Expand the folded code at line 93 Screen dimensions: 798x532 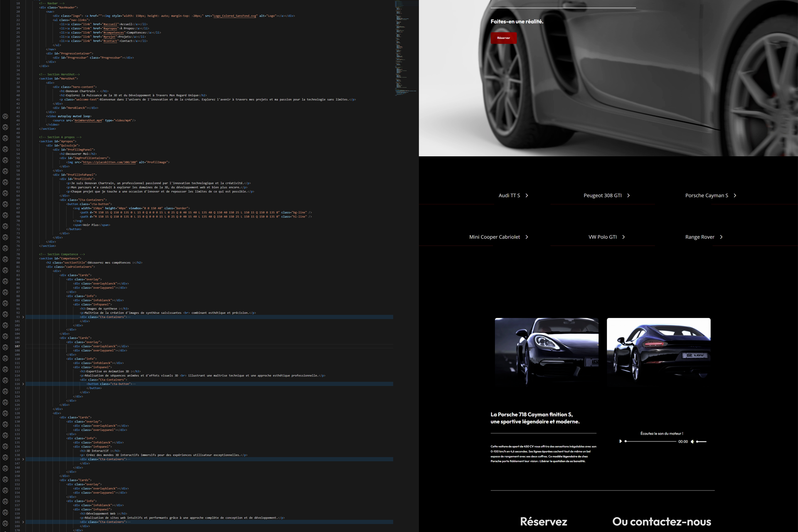click(x=23, y=317)
